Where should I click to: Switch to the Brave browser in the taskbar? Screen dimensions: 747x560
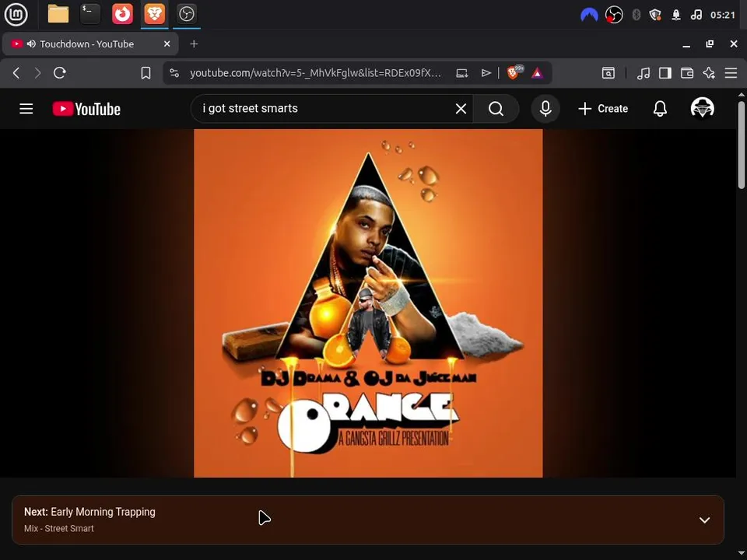pos(154,14)
